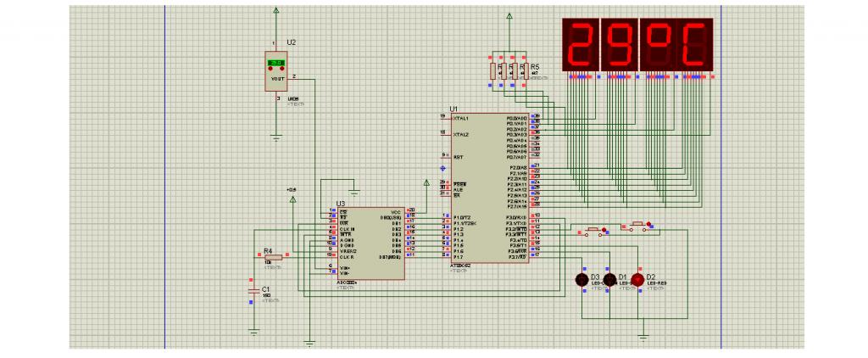Select seven-segment display showing degree symbol

point(658,44)
